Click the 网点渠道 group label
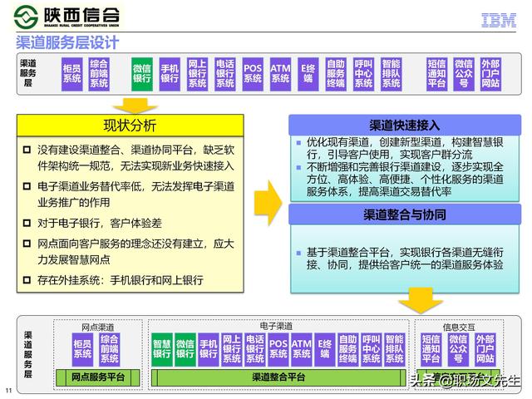This screenshot has height=399, width=532. click(x=98, y=327)
